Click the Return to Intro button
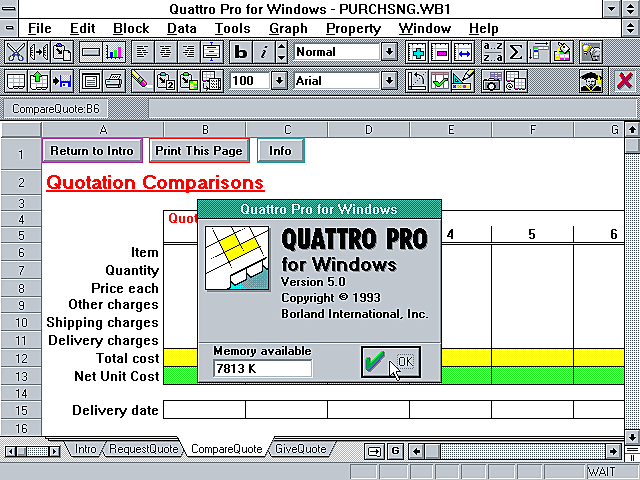The image size is (640, 480). tap(92, 151)
